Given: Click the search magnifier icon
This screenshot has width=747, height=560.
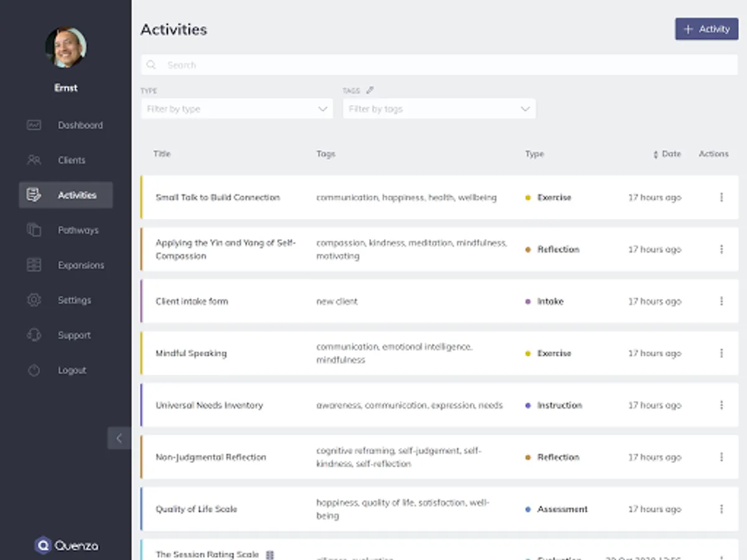Looking at the screenshot, I should click(151, 65).
